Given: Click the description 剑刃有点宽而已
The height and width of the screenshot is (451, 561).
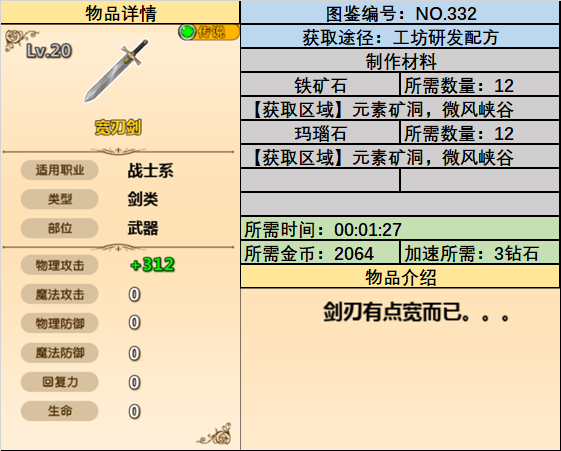Looking at the screenshot, I should click(416, 312).
